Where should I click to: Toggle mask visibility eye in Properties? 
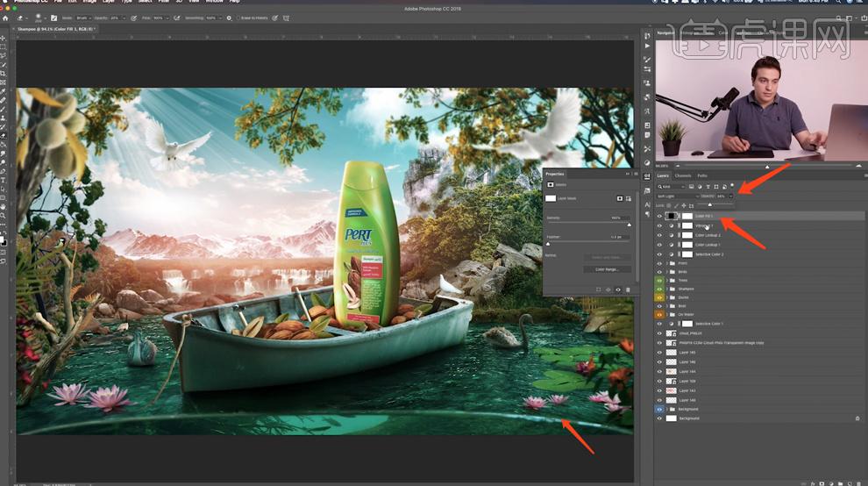coord(618,289)
